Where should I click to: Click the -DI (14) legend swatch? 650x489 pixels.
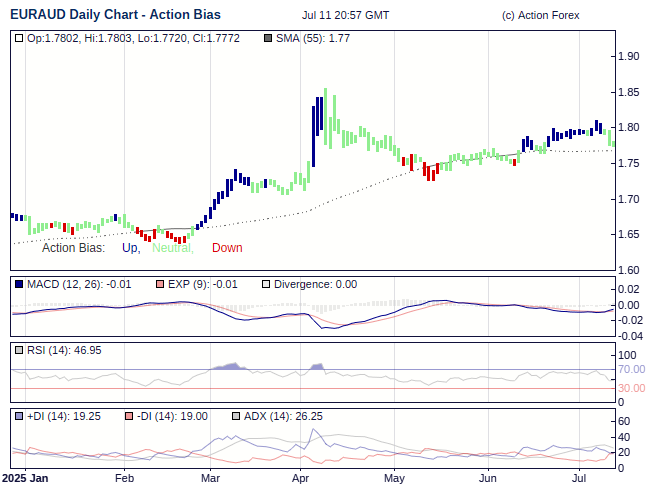129,416
